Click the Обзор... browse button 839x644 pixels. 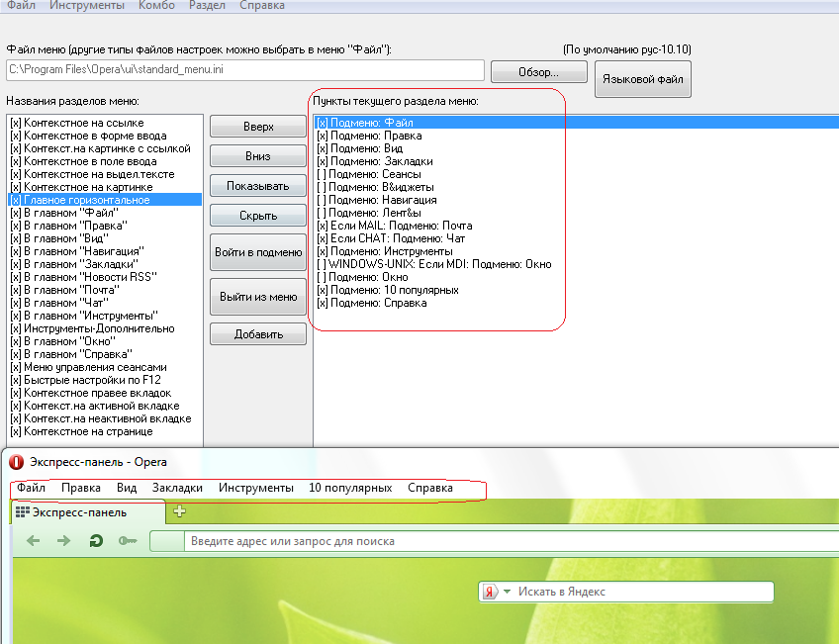click(x=539, y=71)
